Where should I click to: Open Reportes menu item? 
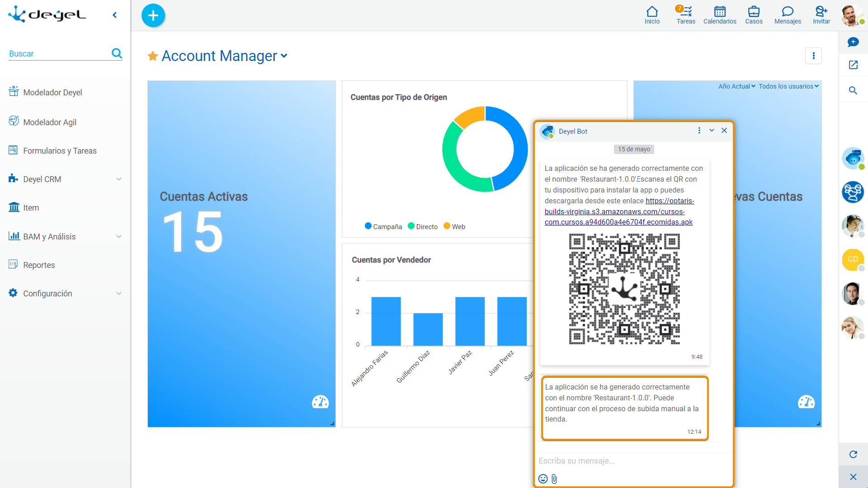coord(39,264)
